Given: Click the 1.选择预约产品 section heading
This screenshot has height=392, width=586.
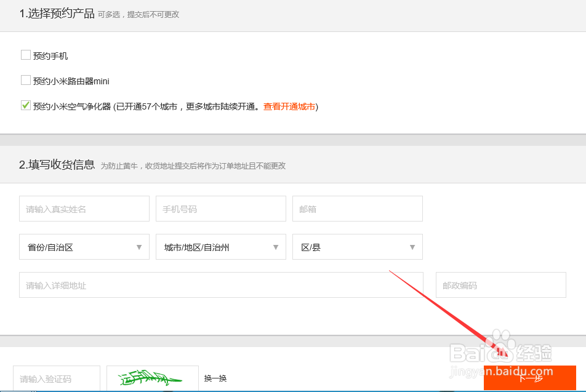Looking at the screenshot, I should coord(57,14).
